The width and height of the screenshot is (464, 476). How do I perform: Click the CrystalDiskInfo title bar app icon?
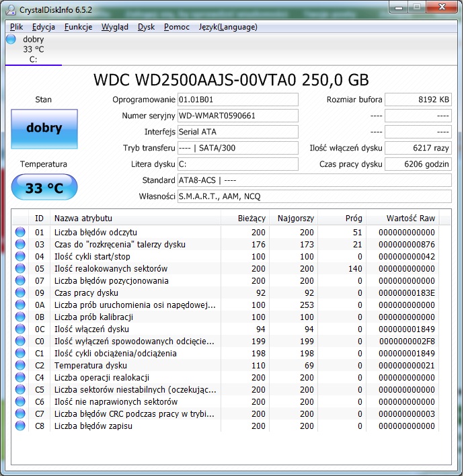[11, 9]
